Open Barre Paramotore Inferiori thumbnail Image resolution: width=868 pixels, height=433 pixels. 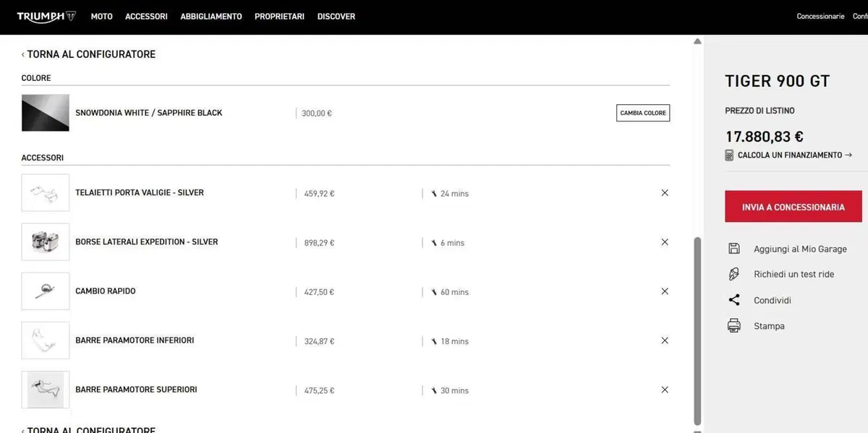tap(46, 340)
